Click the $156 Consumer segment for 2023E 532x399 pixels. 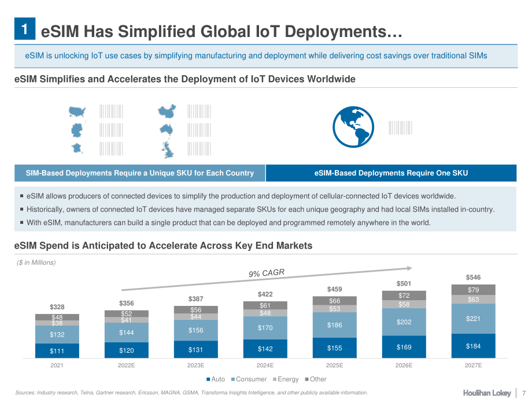(196, 330)
